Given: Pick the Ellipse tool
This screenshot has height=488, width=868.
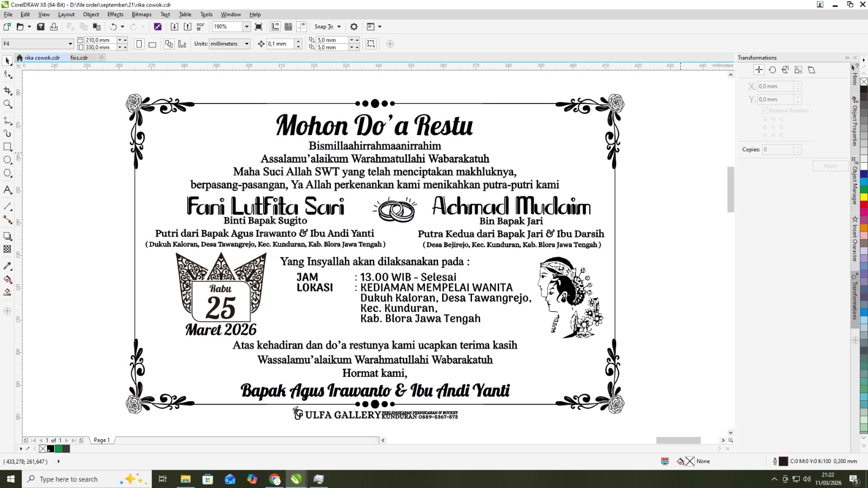Looking at the screenshot, I should [8, 160].
